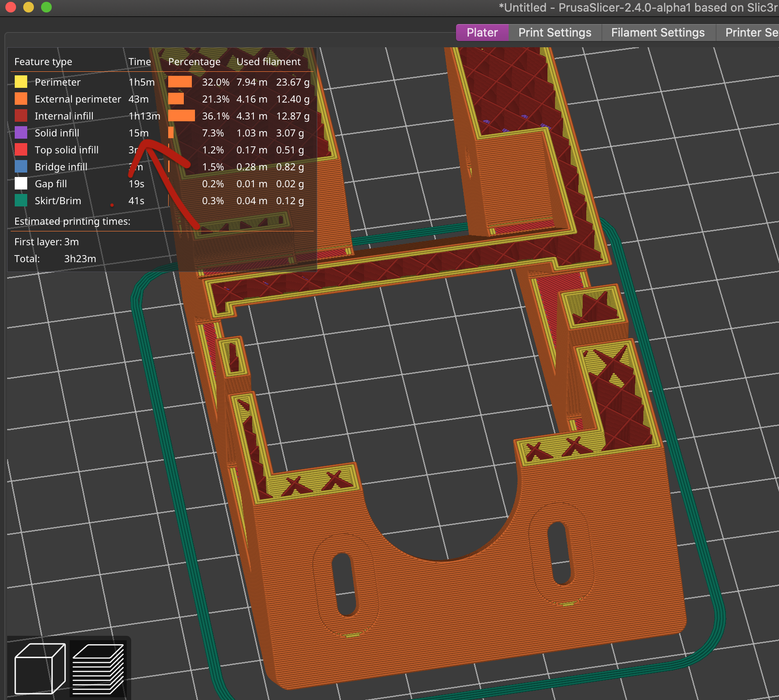The image size is (779, 700).
Task: Click the dark red Internal infill swatch
Action: tap(21, 115)
